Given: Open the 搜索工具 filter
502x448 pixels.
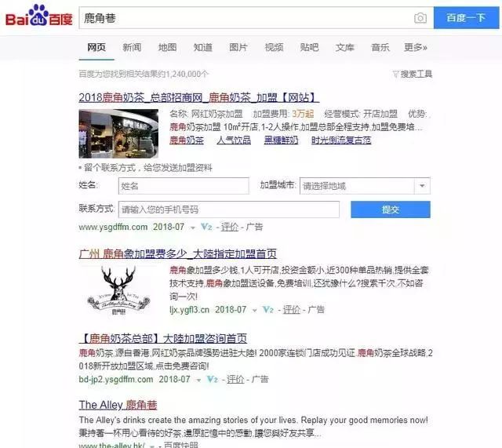Looking at the screenshot, I should click(x=413, y=74).
